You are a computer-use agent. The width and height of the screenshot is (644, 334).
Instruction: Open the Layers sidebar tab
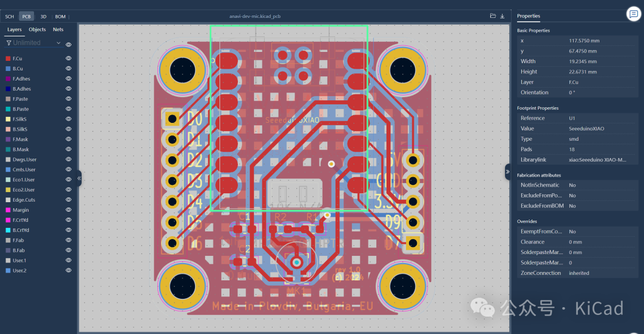(x=14, y=30)
